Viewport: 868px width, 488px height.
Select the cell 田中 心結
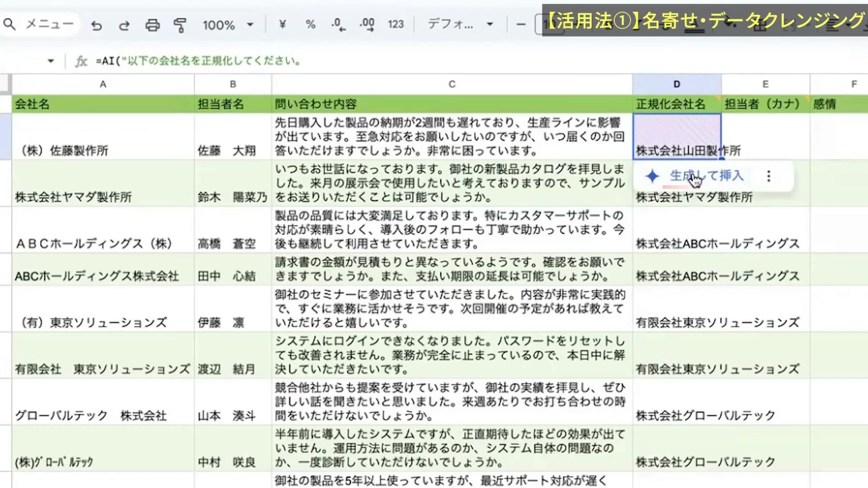coord(233,269)
